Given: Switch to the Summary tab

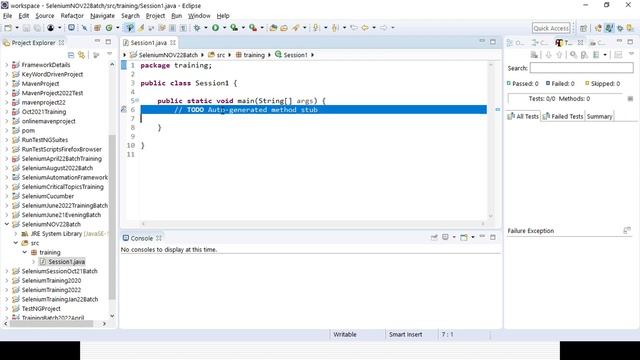Looking at the screenshot, I should point(599,116).
